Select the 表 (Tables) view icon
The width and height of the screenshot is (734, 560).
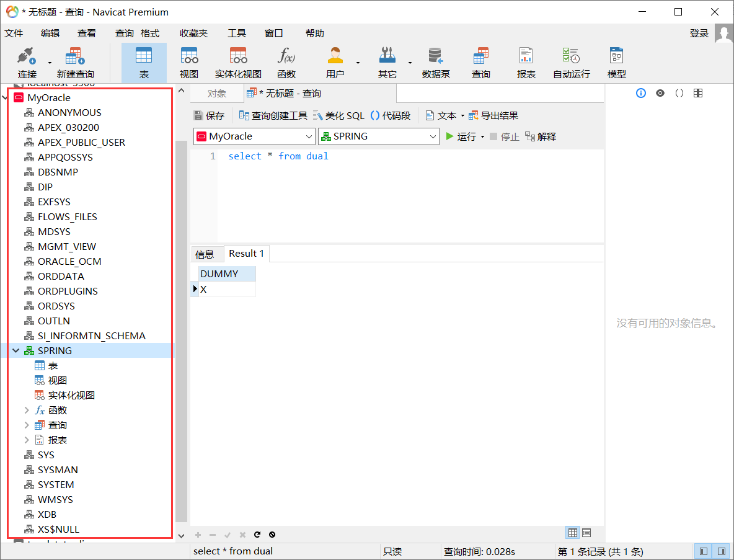(144, 62)
